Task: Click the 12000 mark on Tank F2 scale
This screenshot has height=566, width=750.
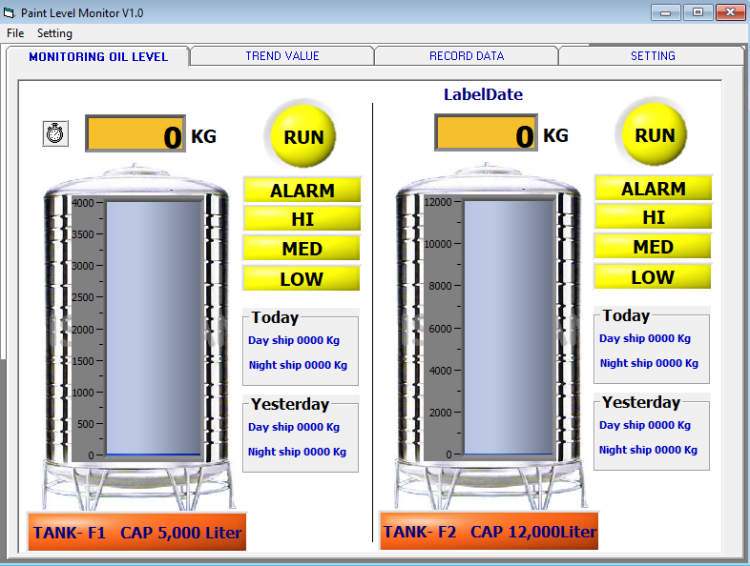Action: point(438,202)
